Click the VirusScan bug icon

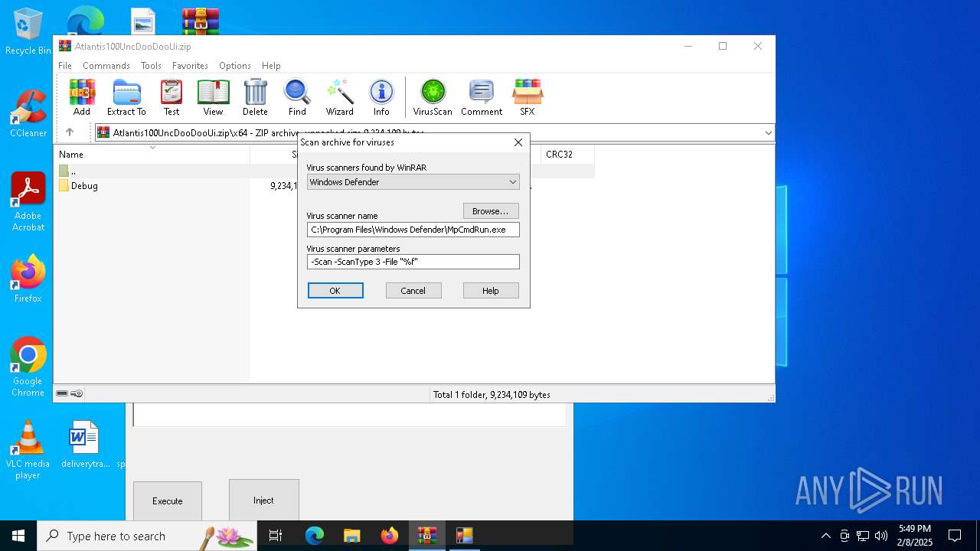pos(433,97)
